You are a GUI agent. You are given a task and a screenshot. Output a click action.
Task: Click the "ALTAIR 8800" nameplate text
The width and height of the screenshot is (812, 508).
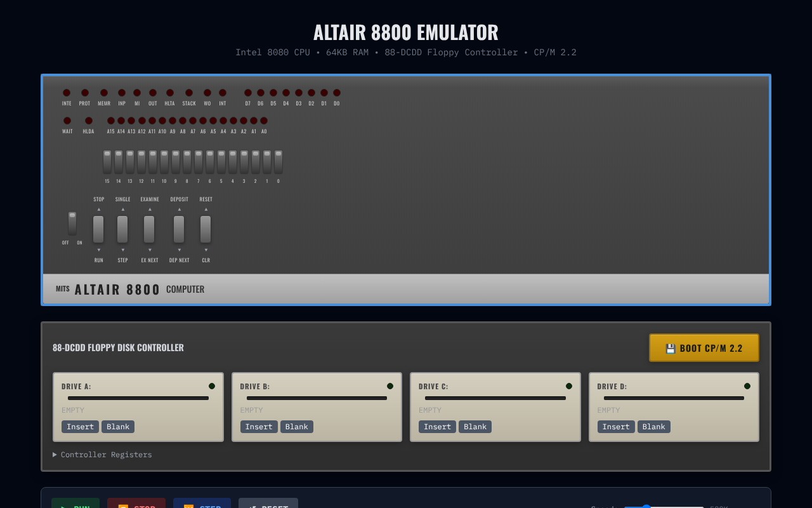117,290
